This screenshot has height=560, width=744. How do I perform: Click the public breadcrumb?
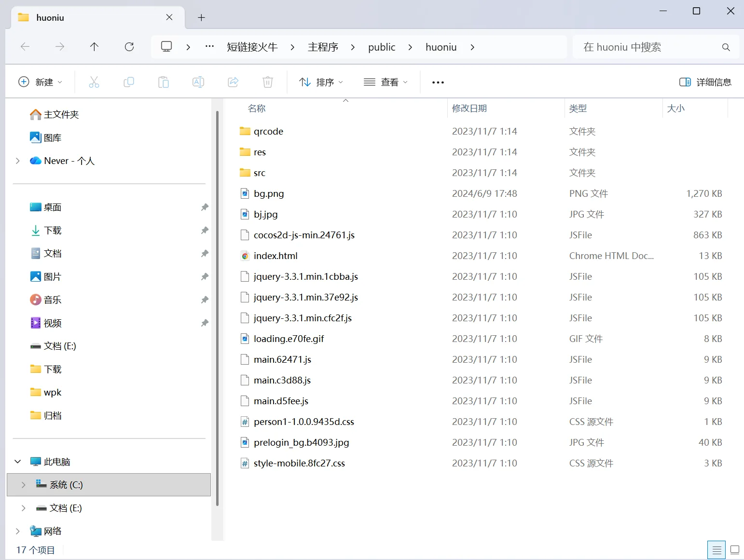382,47
